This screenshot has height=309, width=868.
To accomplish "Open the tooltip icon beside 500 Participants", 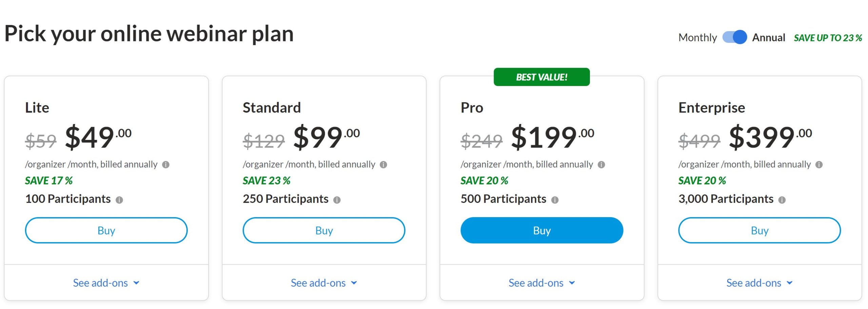I will (555, 200).
